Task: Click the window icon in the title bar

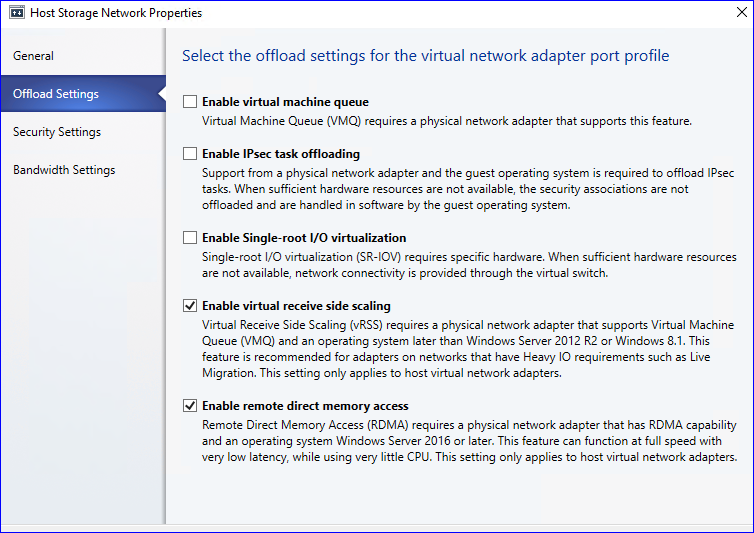Action: click(17, 13)
